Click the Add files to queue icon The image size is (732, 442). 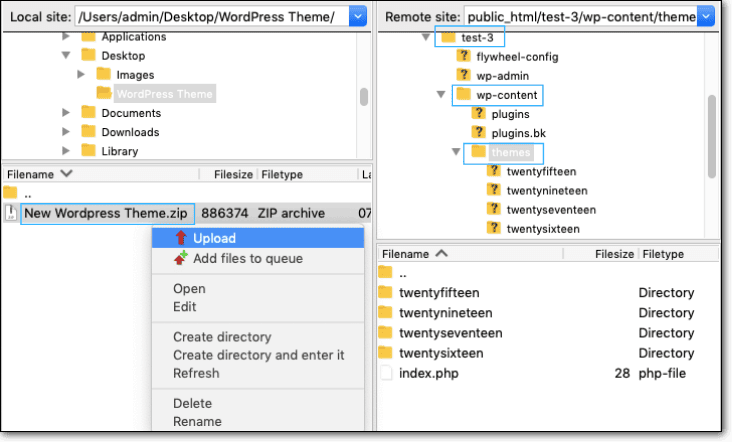pos(181,258)
